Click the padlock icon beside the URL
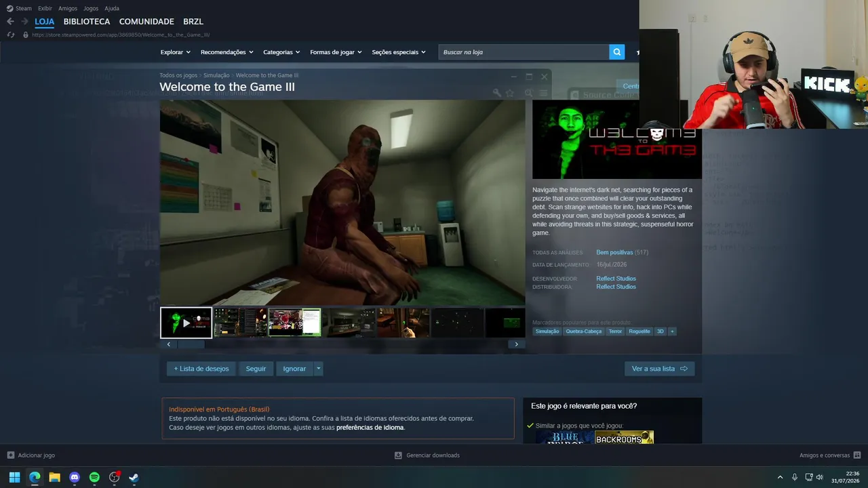The height and width of the screenshot is (488, 868). click(26, 35)
